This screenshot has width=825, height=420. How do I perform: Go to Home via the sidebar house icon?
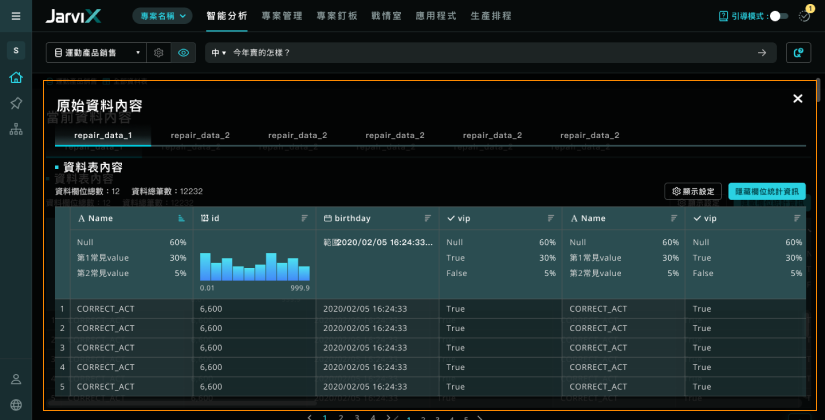coord(16,77)
